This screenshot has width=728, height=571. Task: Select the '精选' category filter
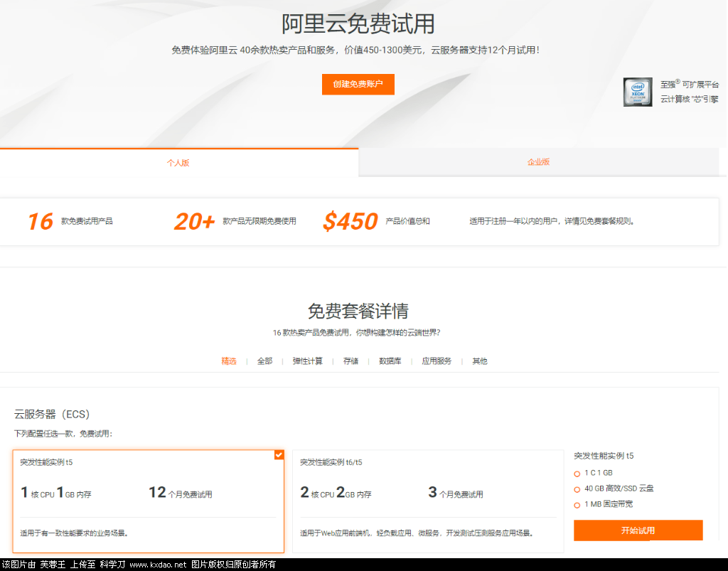click(x=229, y=361)
